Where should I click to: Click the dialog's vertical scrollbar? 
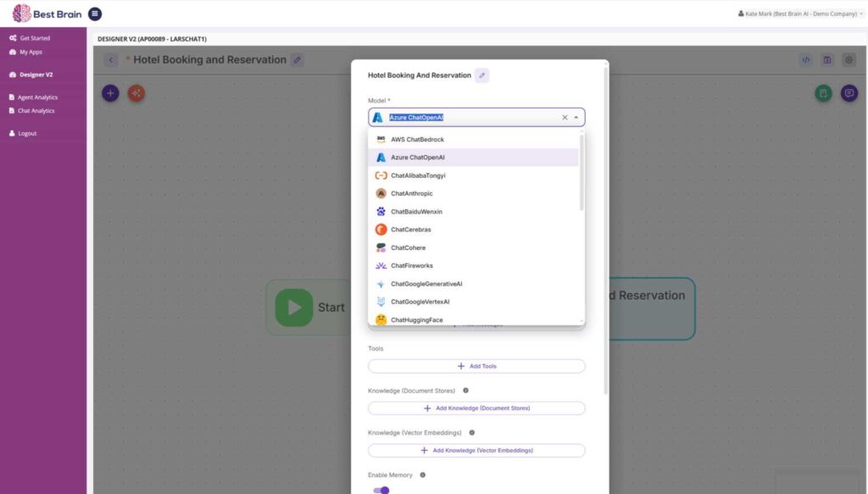pyautogui.click(x=605, y=229)
